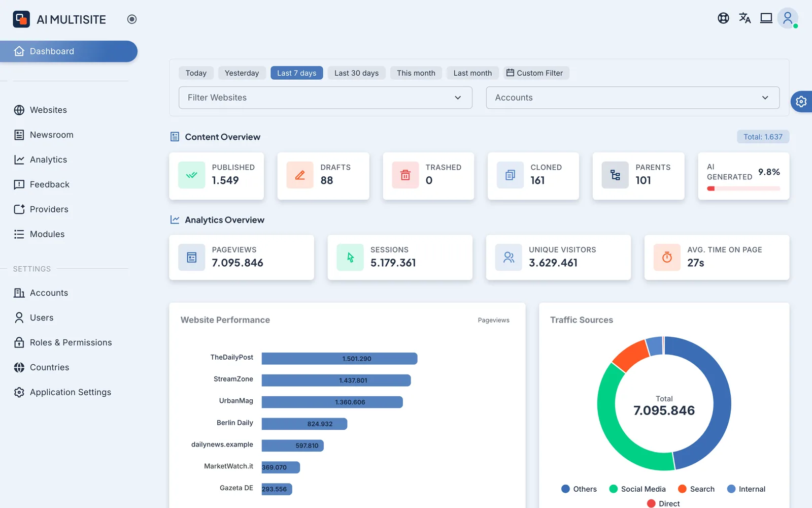Open the Custom Filter calendar button
Viewport: 812px width, 508px height.
[x=536, y=73]
